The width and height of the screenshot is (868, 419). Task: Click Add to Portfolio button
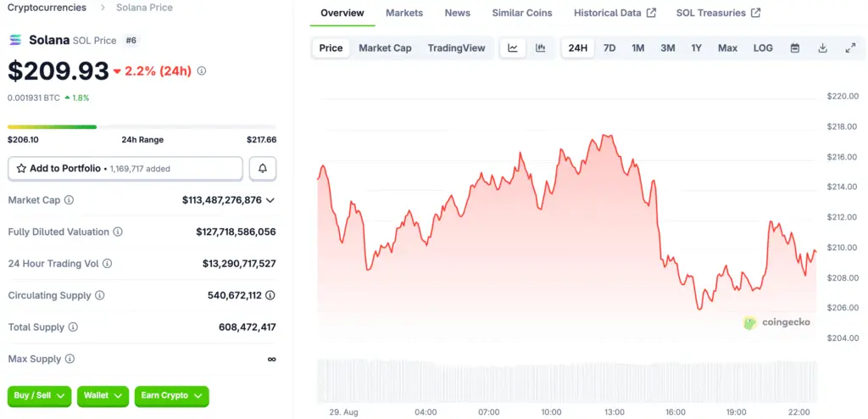click(x=125, y=169)
